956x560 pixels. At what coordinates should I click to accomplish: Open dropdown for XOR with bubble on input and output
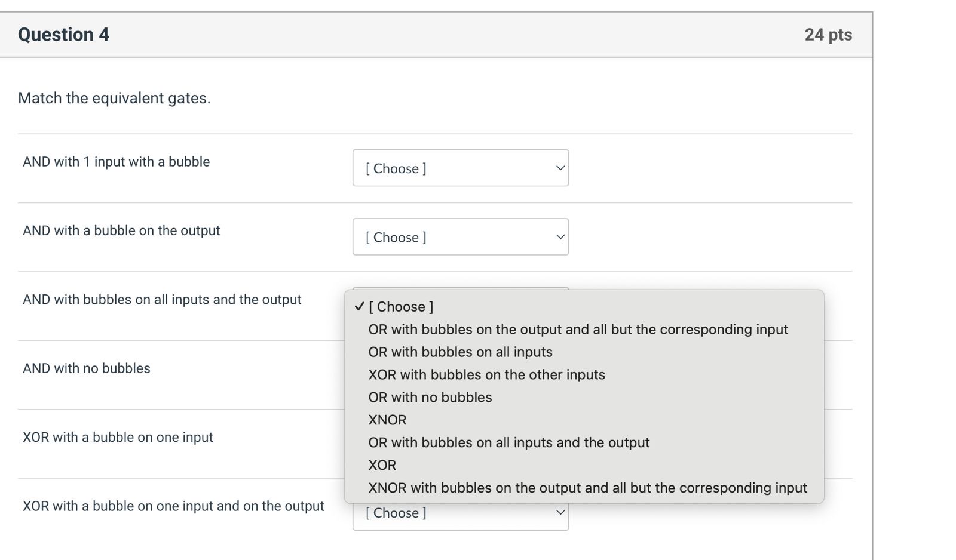click(460, 513)
